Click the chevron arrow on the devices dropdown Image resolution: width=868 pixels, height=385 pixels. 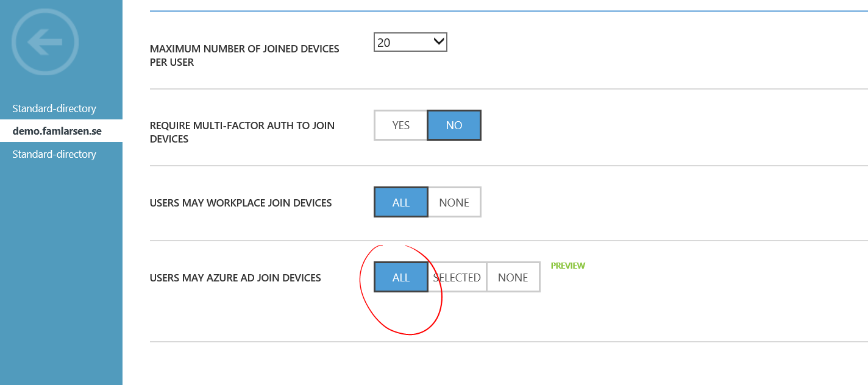click(x=438, y=42)
